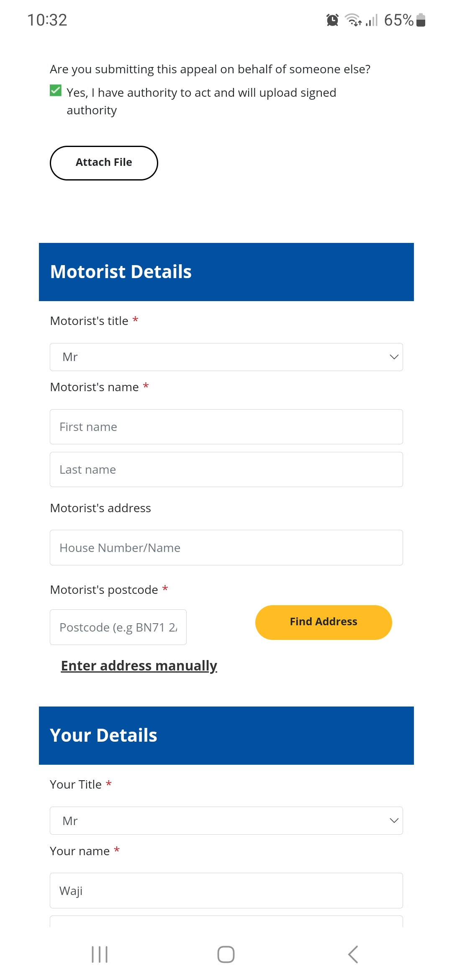
Task: Tap the alarm clock status icon
Action: tap(332, 20)
